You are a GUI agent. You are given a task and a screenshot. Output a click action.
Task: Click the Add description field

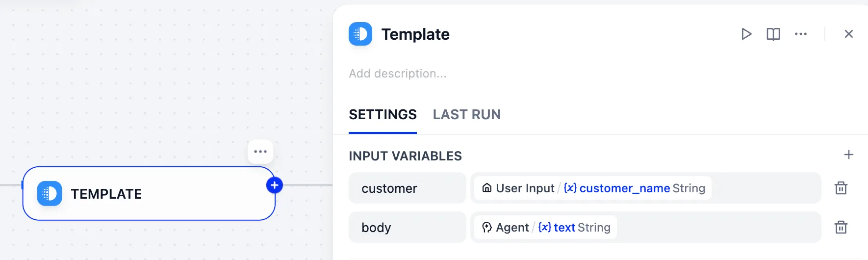click(x=398, y=74)
